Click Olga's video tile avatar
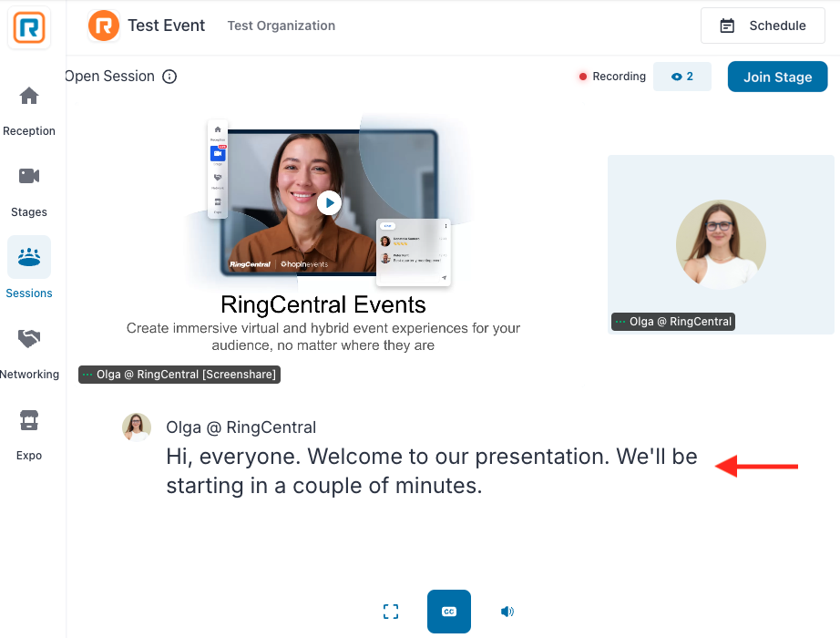 pos(721,244)
